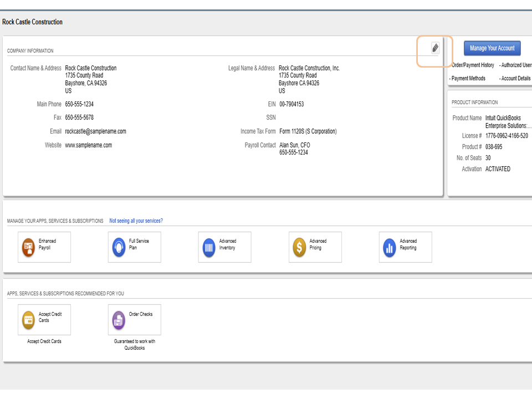The image size is (532, 399).
Task: Click main phone number 650-555-1234
Action: 79,104
